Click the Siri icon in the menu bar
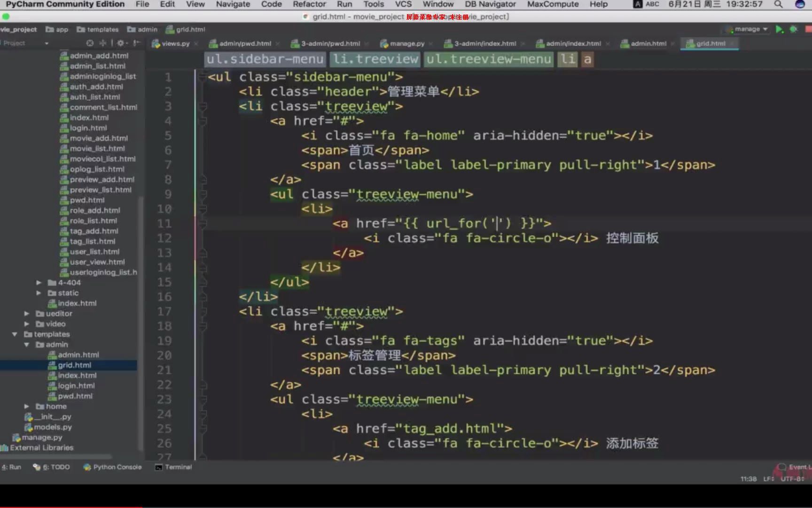812x508 pixels. tap(800, 4)
